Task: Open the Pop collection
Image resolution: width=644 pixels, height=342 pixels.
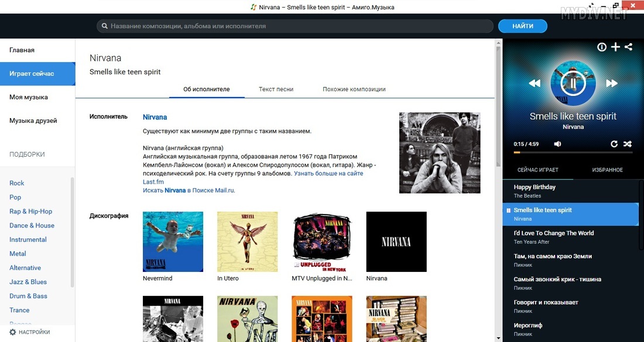Action: click(15, 197)
